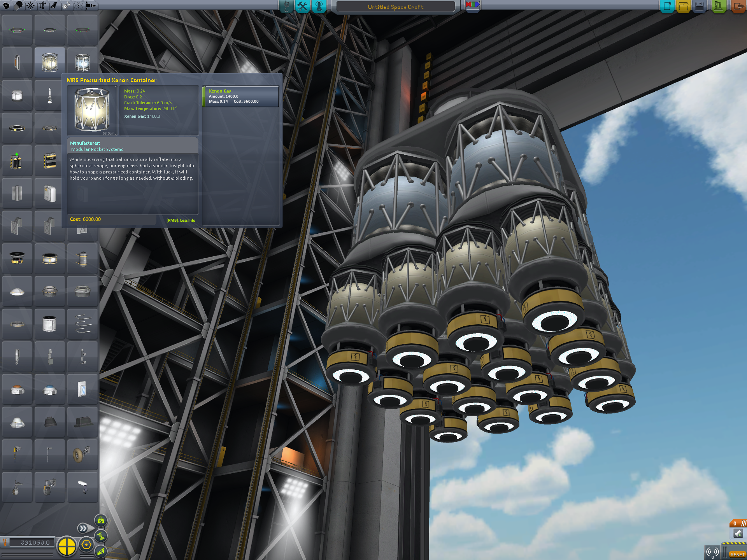The image size is (747, 560).
Task: Open the Utility parts category tab (gears icon)
Action: pos(66,5)
